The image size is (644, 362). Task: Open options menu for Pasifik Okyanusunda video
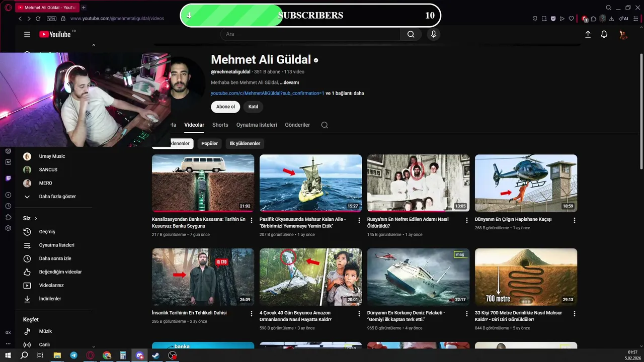coord(359,220)
